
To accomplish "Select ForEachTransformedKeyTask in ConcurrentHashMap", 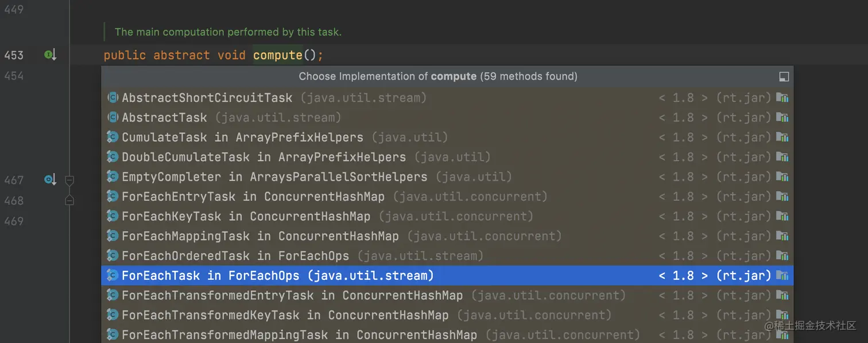I will coord(447,315).
